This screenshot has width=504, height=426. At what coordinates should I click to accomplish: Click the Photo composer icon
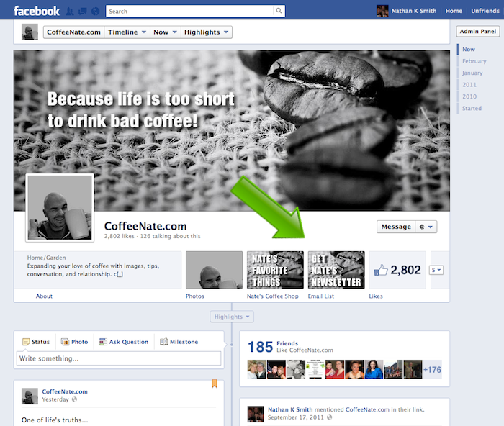tap(65, 342)
